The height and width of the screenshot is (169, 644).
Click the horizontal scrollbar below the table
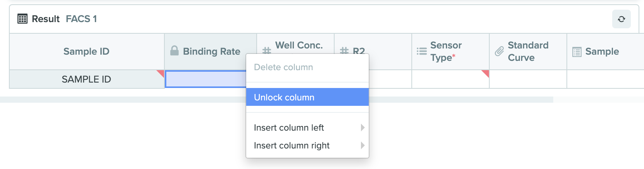pos(276,100)
